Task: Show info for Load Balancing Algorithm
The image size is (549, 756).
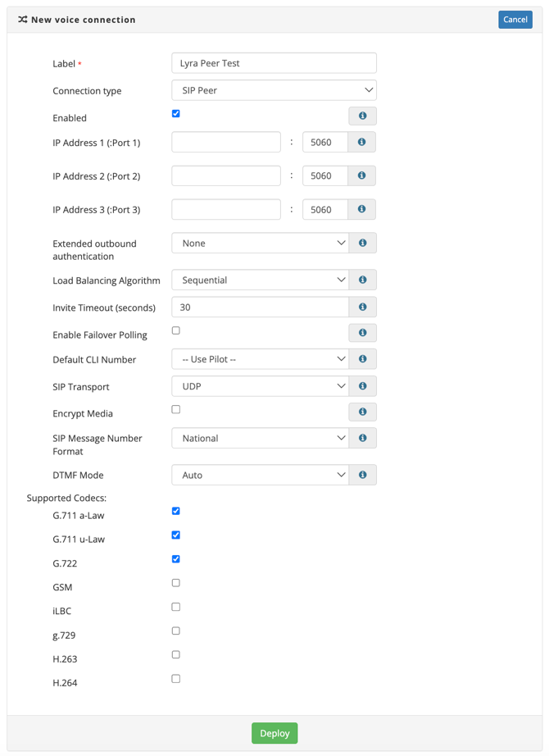Action: (x=362, y=280)
